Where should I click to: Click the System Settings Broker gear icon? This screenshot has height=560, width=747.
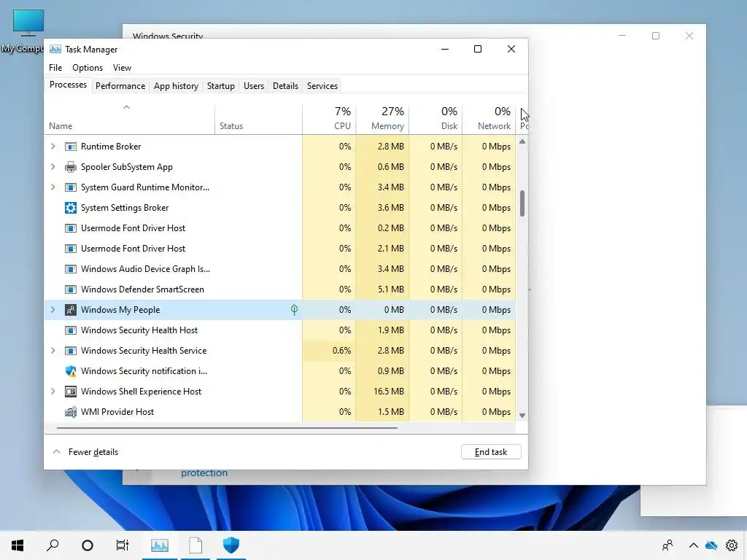[71, 208]
